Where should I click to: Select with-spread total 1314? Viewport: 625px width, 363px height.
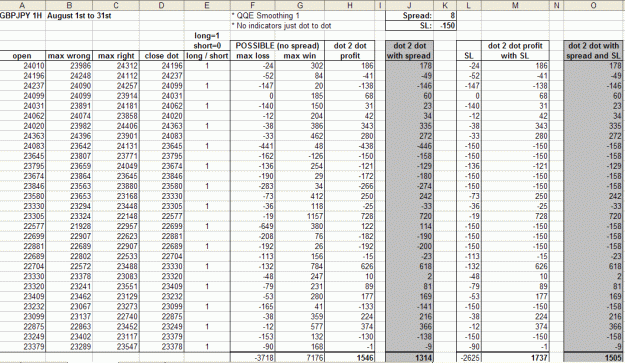(409, 358)
